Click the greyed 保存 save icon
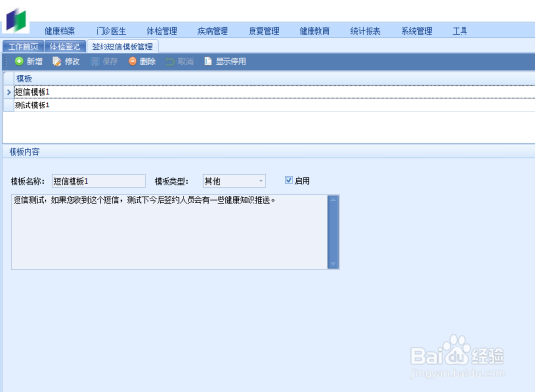Screen dimensions: 536x392 click(95, 62)
